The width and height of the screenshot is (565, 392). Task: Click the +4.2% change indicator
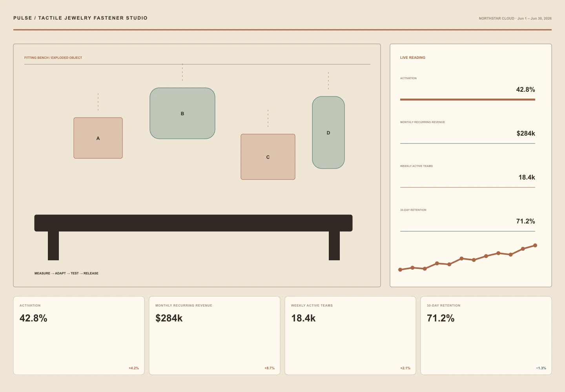pos(134,368)
